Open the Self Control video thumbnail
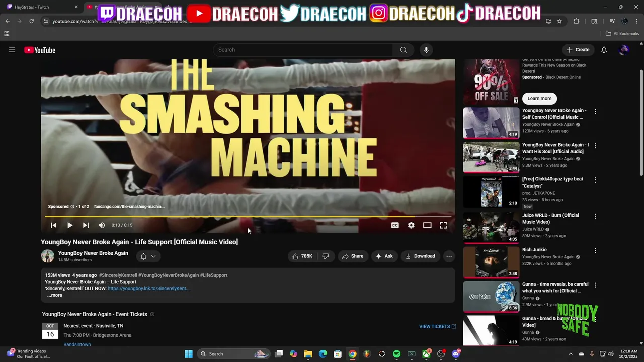The image size is (644, 362). 491,123
